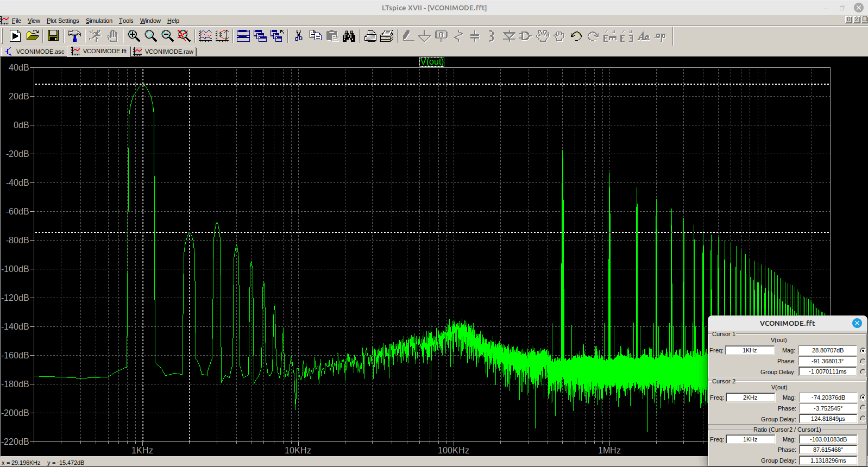Click the V(out) trace label
This screenshot has height=467, width=868.
432,62
